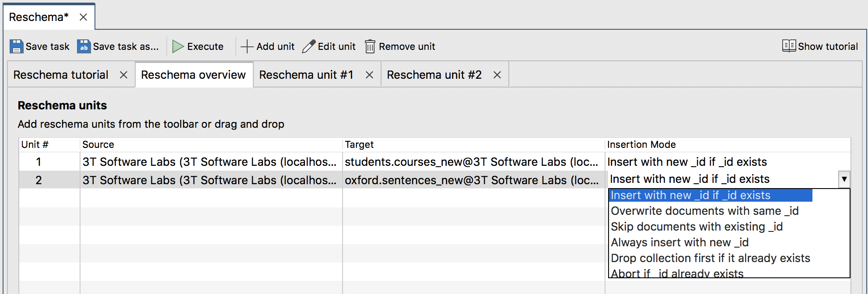Choose 'Always insert with new _id' option
Screen dimensions: 868x294
[x=679, y=242]
